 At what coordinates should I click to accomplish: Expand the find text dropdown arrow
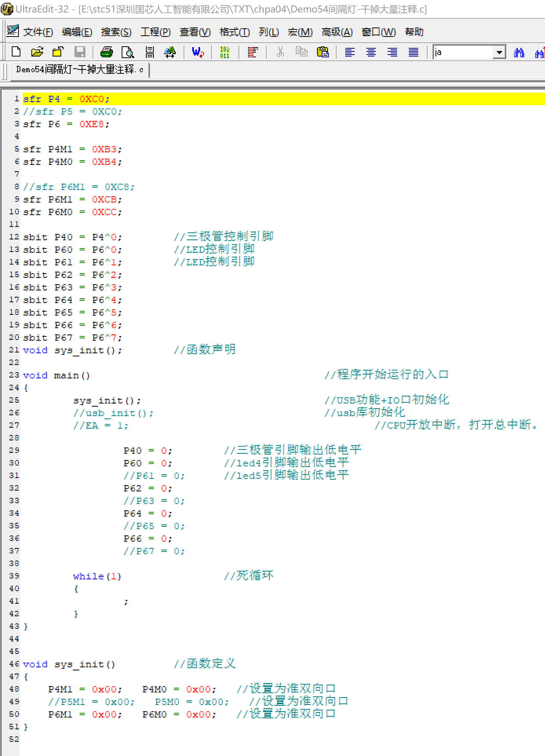pos(499,52)
